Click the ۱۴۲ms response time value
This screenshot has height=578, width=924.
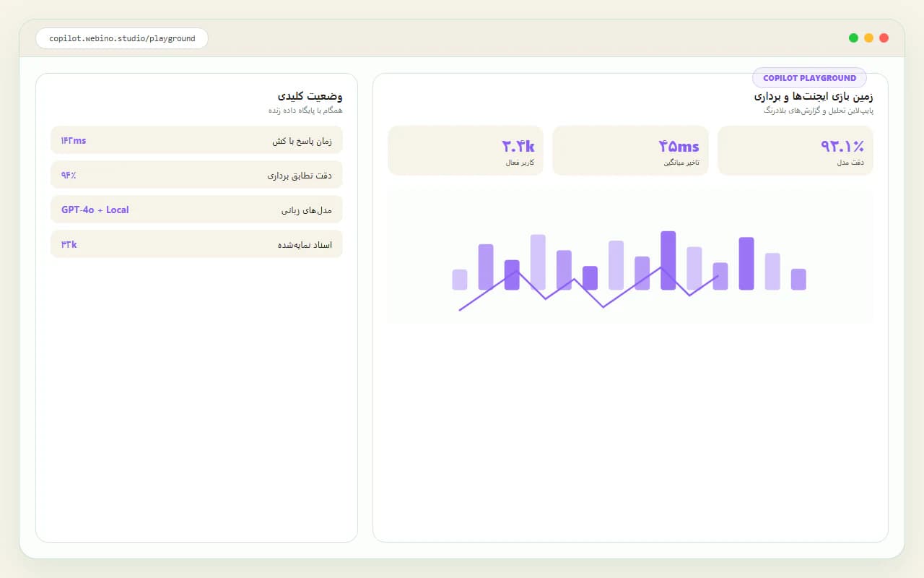pos(74,141)
